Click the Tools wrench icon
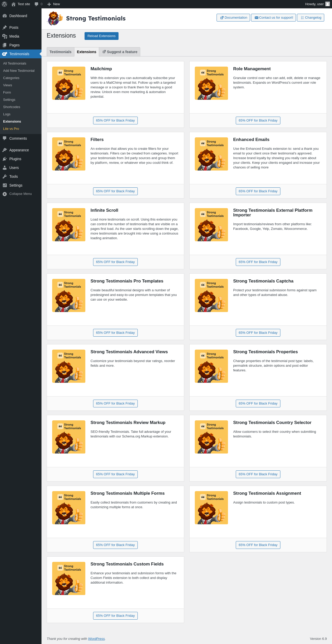The width and height of the screenshot is (332, 644). click(5, 176)
